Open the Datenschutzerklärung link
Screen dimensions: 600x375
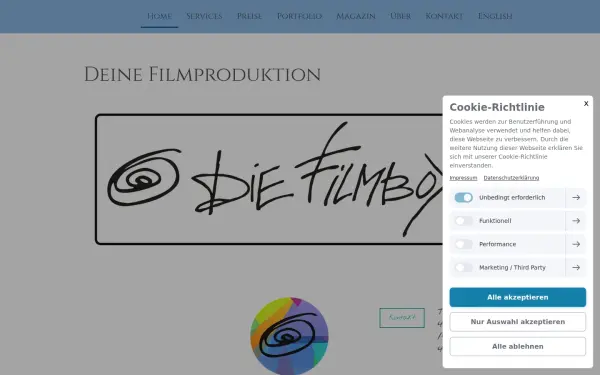pos(511,178)
